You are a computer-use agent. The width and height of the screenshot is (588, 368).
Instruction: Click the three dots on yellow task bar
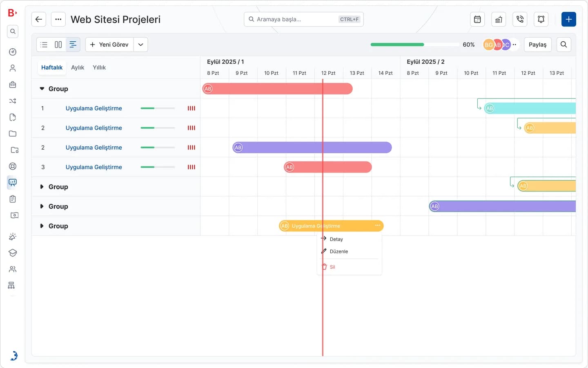tap(378, 226)
